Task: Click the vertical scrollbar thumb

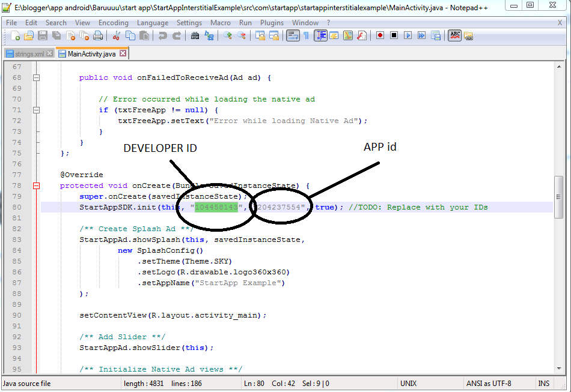Action: [x=558, y=197]
